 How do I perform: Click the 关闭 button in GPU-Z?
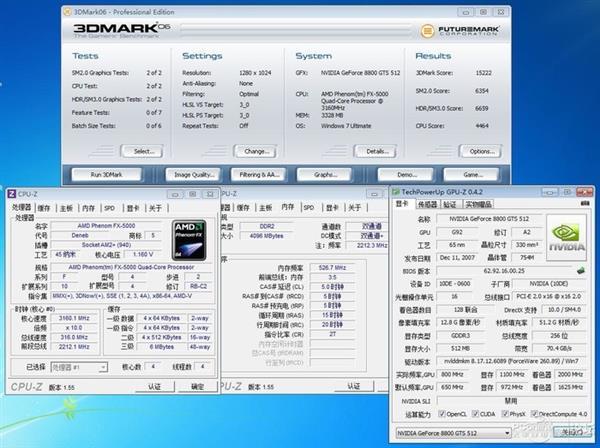pos(571,432)
